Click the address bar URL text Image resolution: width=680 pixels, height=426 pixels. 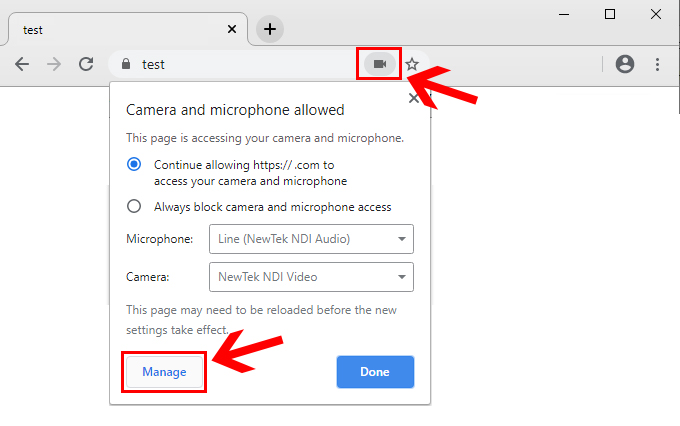click(153, 64)
